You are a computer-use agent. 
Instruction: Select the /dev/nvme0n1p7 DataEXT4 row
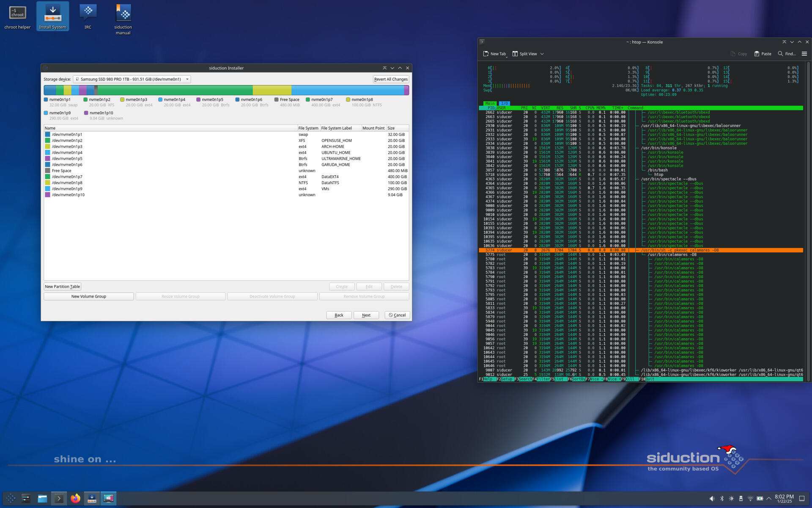[x=226, y=177]
